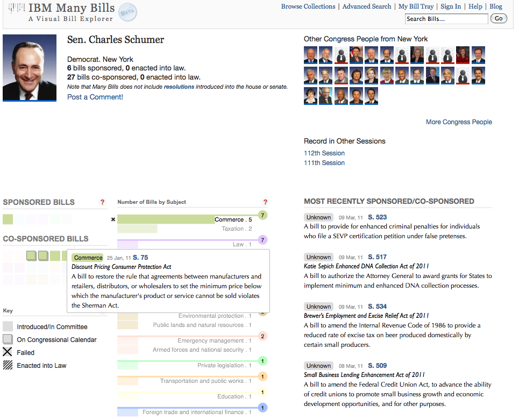The width and height of the screenshot is (519, 420).
Task: Open the 112th Session record link
Action: tap(324, 153)
